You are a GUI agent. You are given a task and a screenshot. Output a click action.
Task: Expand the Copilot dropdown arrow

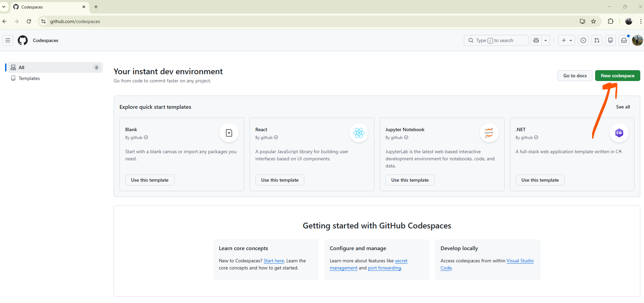(546, 40)
